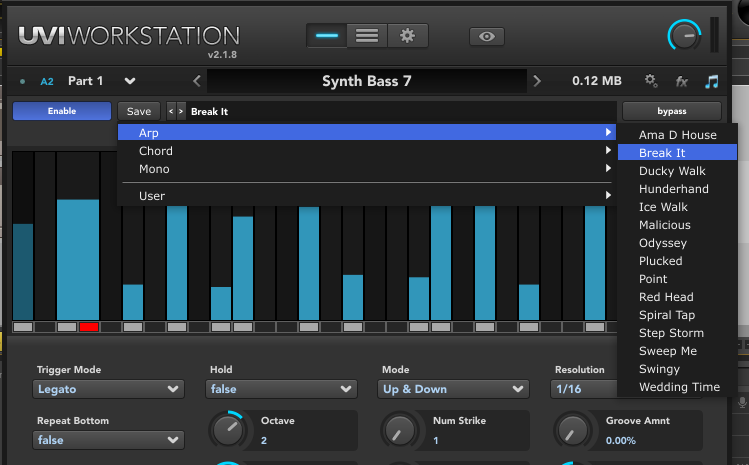Go to previous arp preset arrow
Image resolution: width=749 pixels, height=465 pixels.
pyautogui.click(x=171, y=111)
